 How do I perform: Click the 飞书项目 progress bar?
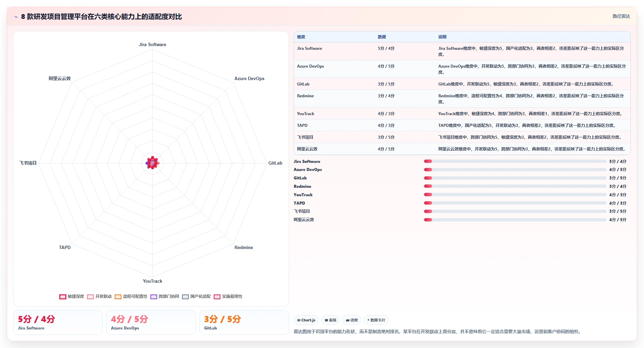click(515, 211)
